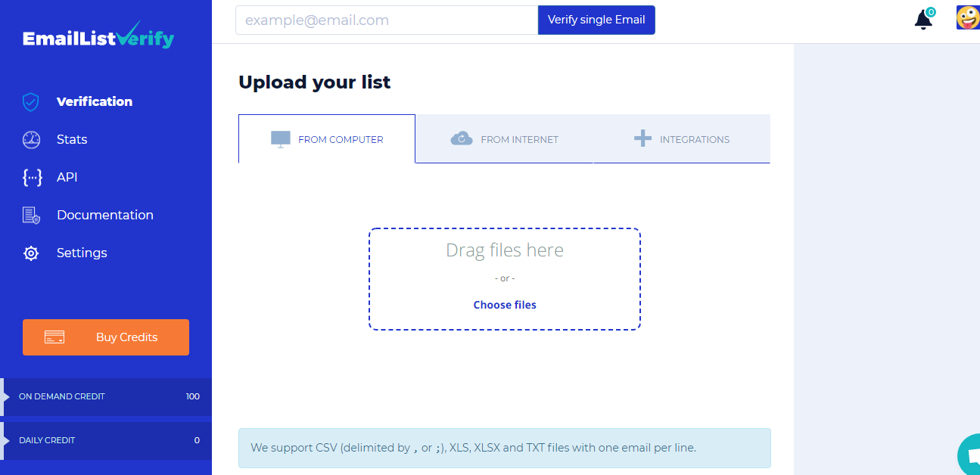Click the Verification shield icon
Screen dimensions: 980x475
pos(30,102)
